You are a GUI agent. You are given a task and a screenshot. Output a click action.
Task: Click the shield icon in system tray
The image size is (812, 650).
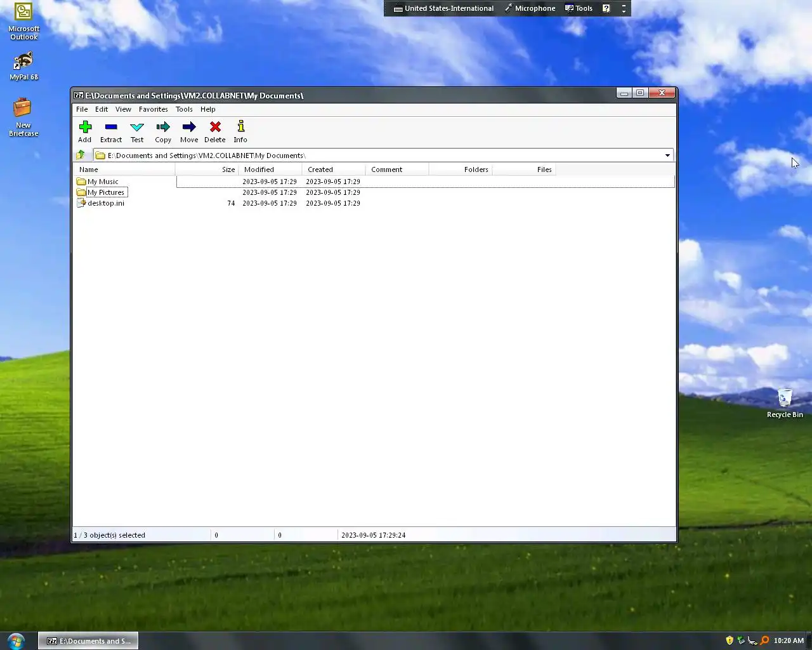coord(730,640)
